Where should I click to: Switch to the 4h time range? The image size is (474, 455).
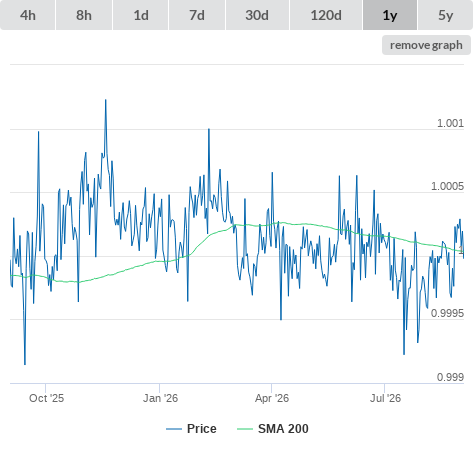pyautogui.click(x=28, y=15)
